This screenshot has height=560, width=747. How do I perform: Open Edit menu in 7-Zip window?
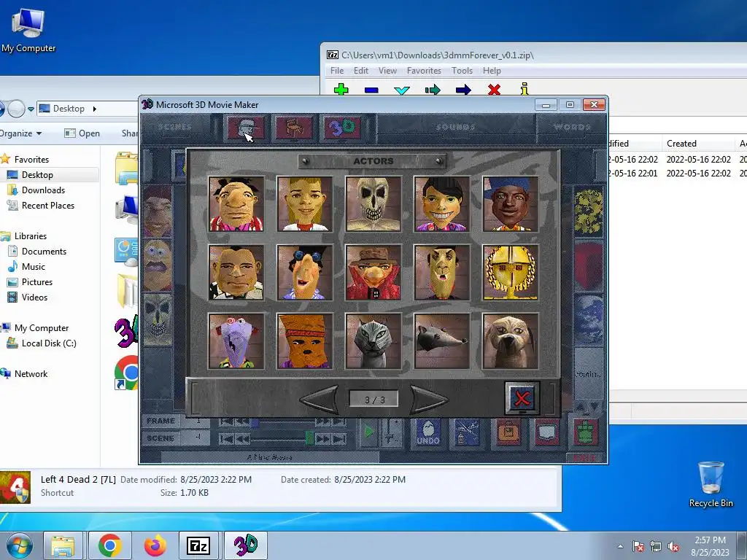[x=360, y=71]
